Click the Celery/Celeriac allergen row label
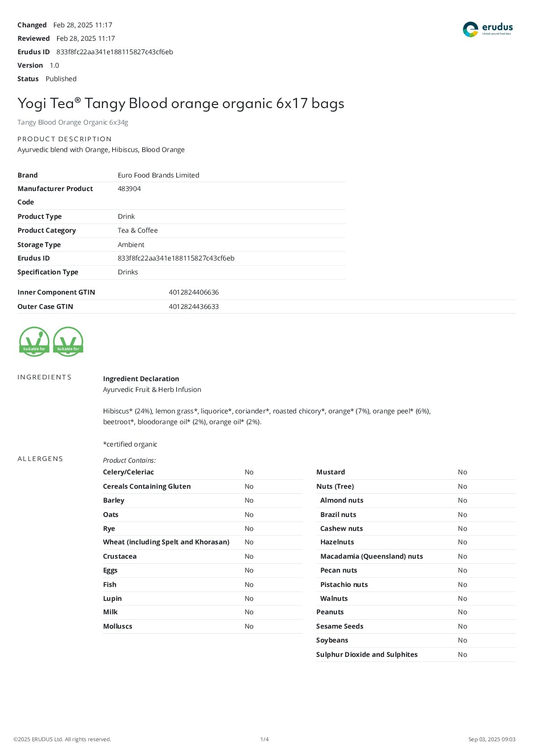The image size is (534, 756). coord(128,472)
